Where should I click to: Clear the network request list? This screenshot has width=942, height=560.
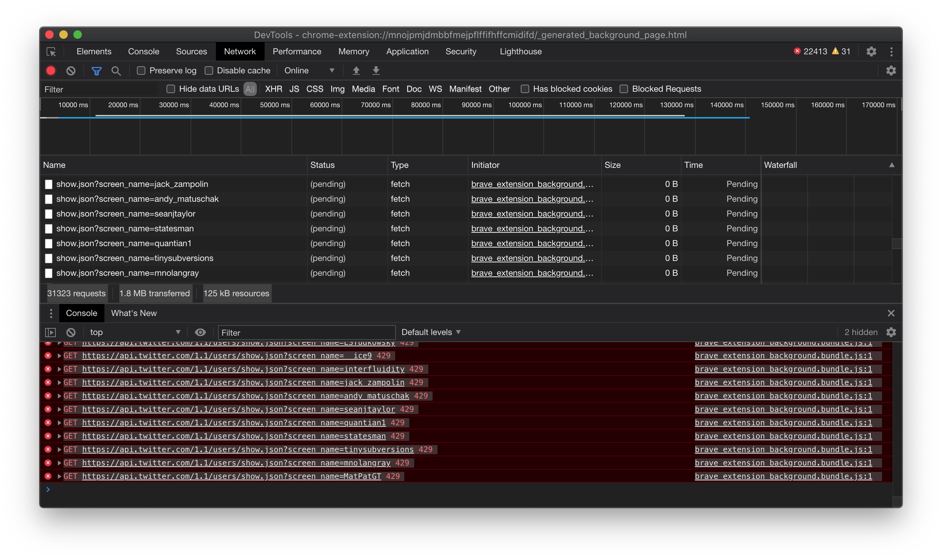(x=70, y=71)
